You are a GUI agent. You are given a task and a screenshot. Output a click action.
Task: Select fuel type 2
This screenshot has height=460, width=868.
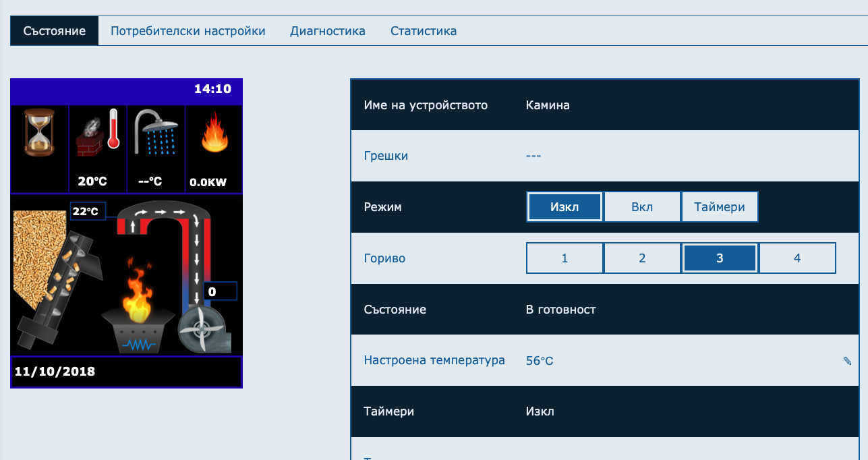[642, 258]
